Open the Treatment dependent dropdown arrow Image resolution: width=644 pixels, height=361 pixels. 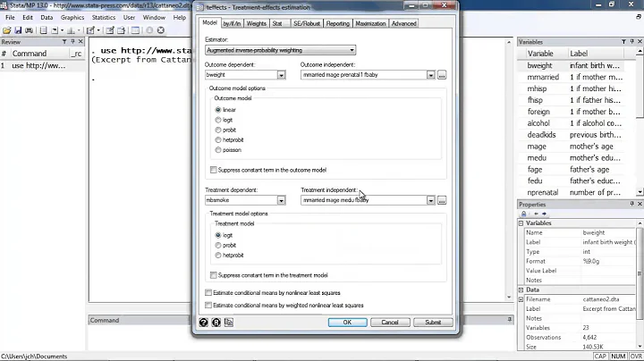281,200
